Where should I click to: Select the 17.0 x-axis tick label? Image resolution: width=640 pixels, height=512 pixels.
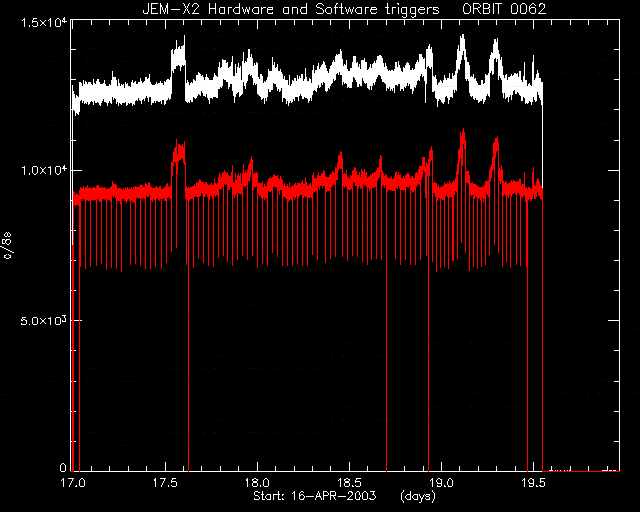click(73, 483)
